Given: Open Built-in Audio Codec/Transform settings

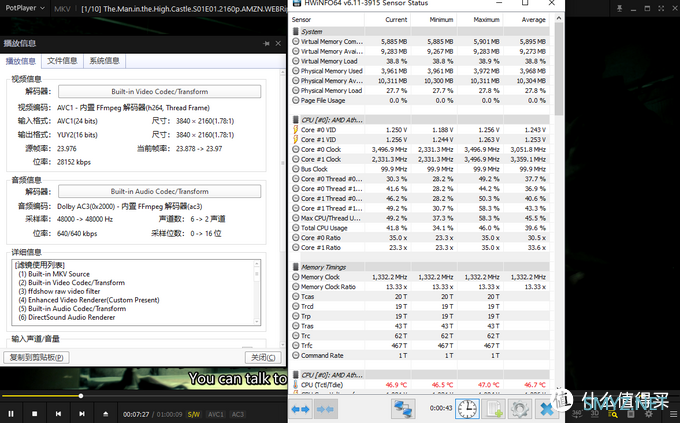Looking at the screenshot, I should (x=160, y=191).
